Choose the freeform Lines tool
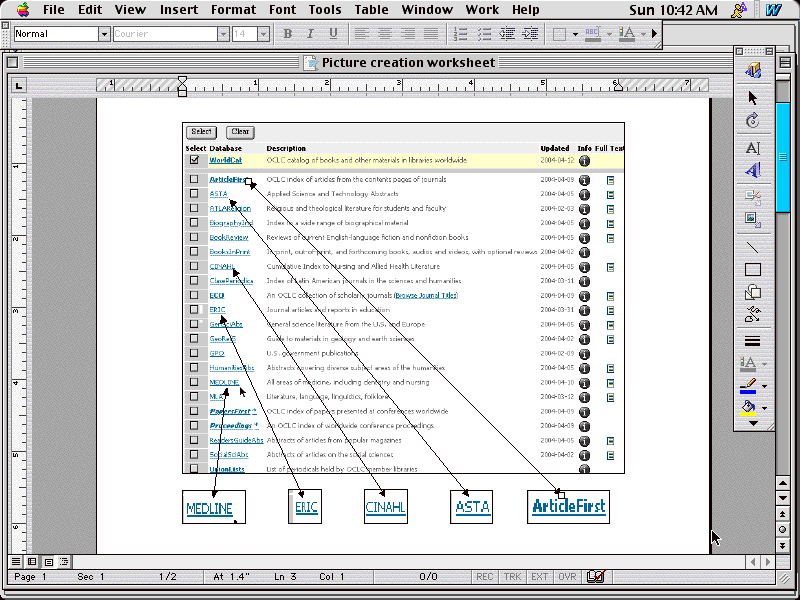The width and height of the screenshot is (800, 600). pyautogui.click(x=753, y=315)
